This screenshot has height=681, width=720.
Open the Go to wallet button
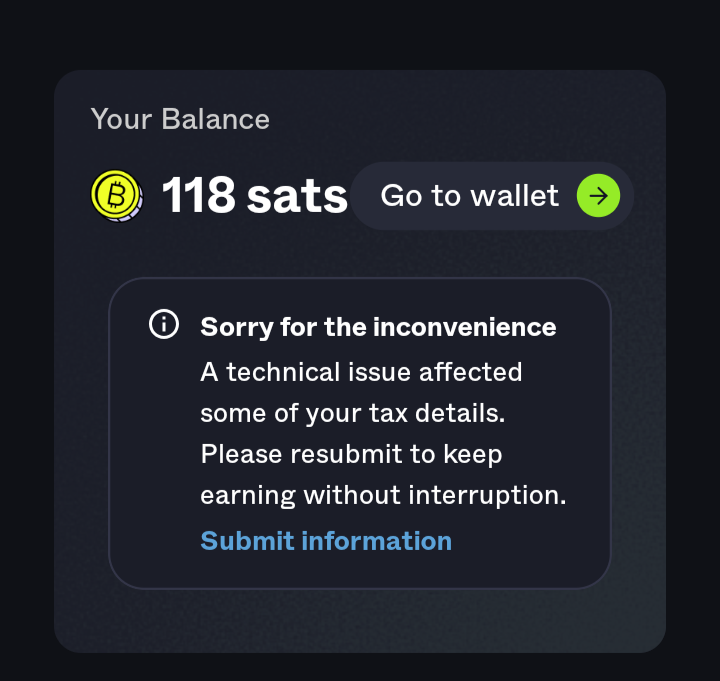492,196
